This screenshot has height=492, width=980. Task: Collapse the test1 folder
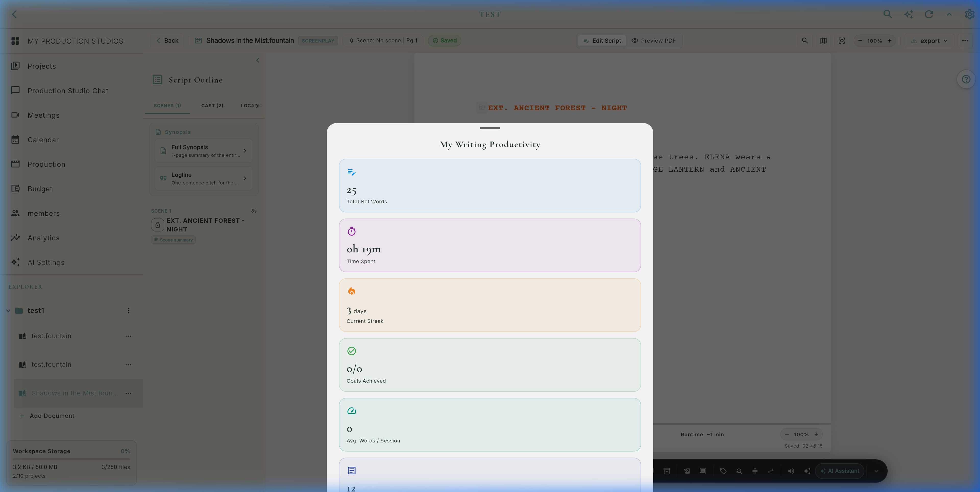(x=8, y=310)
